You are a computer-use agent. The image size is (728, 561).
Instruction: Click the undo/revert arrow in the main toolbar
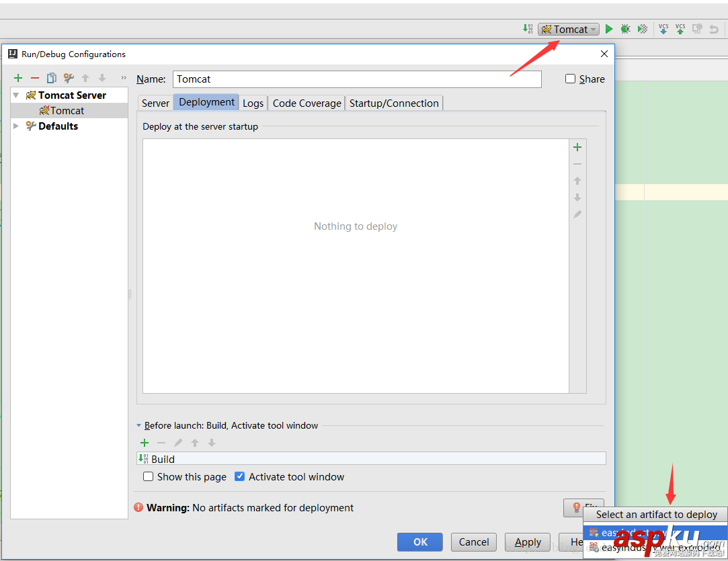click(714, 30)
